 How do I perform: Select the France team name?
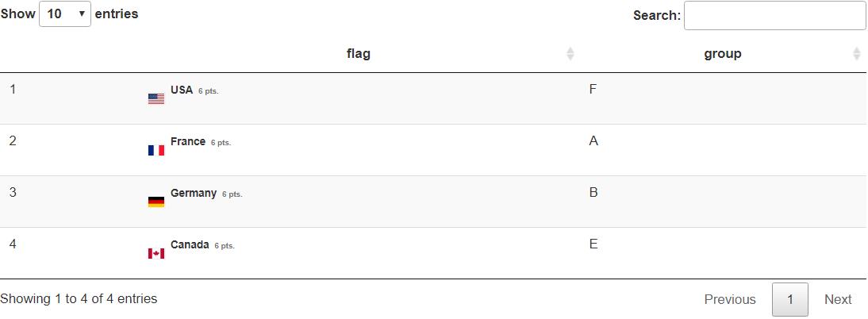tap(188, 141)
